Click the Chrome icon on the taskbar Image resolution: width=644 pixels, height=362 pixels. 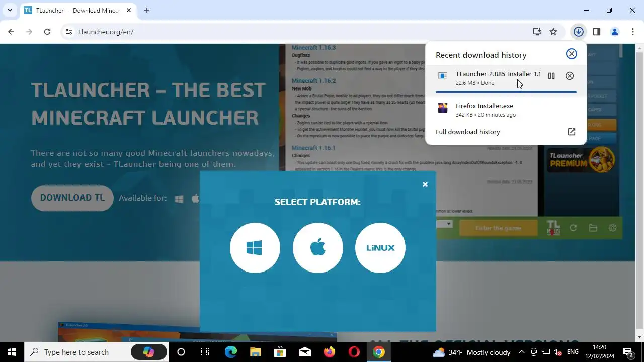pos(379,352)
